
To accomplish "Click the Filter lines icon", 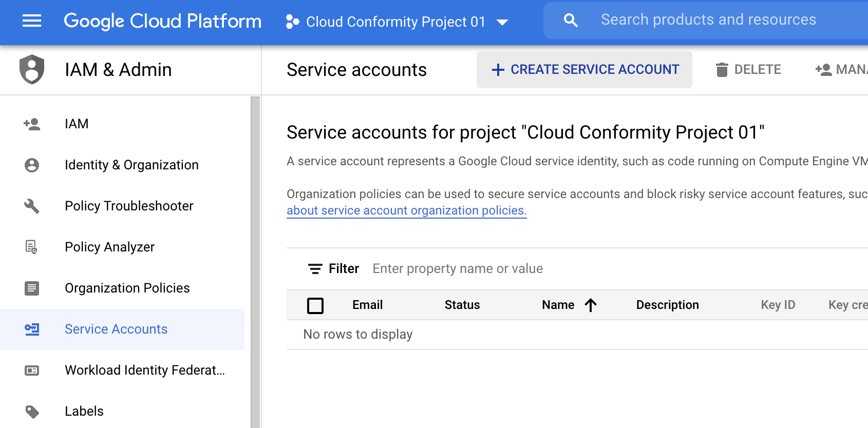I will coord(315,268).
